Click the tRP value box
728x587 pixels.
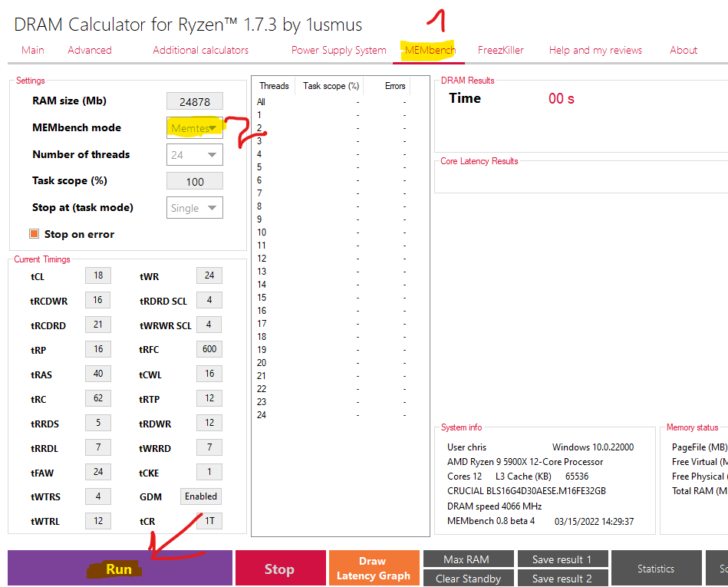(x=98, y=349)
